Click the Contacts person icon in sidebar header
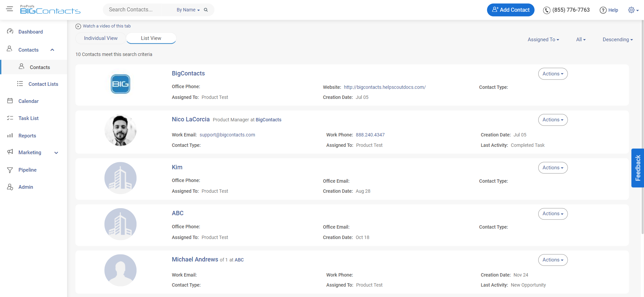 tap(10, 49)
